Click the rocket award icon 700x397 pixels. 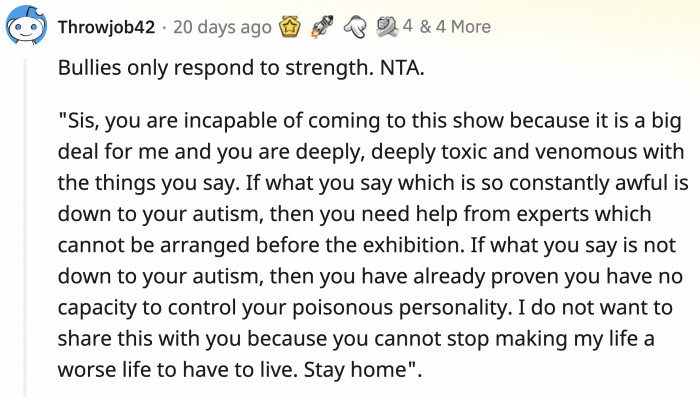[x=322, y=27]
